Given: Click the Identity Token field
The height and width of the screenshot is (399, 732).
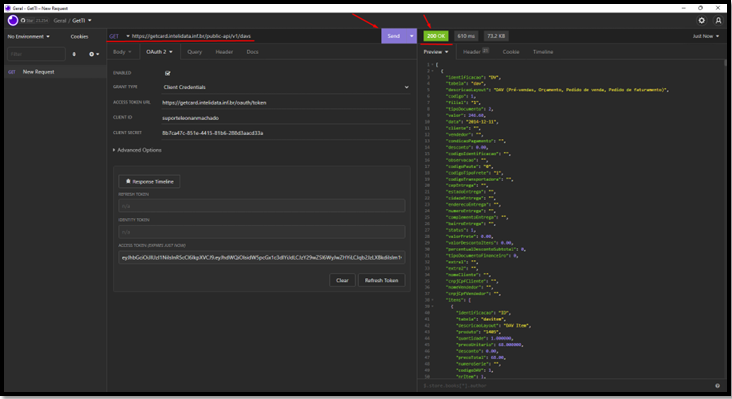Looking at the screenshot, I should (x=261, y=231).
